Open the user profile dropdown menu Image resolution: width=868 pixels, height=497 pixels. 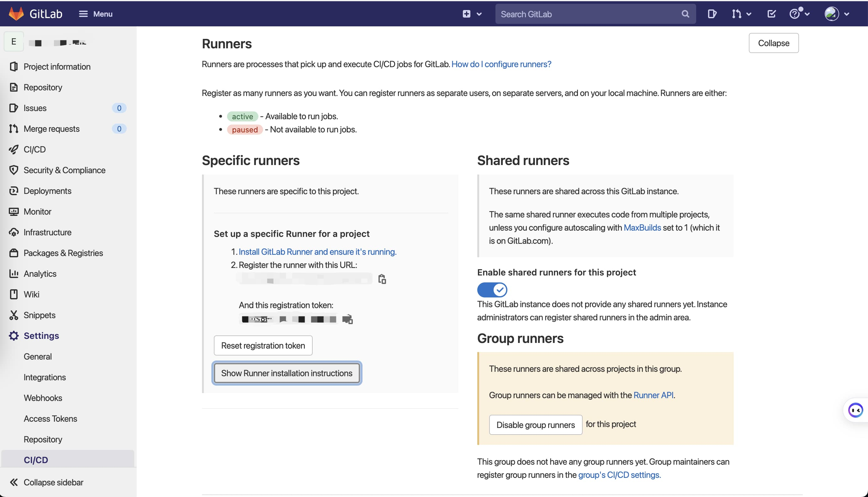[838, 14]
